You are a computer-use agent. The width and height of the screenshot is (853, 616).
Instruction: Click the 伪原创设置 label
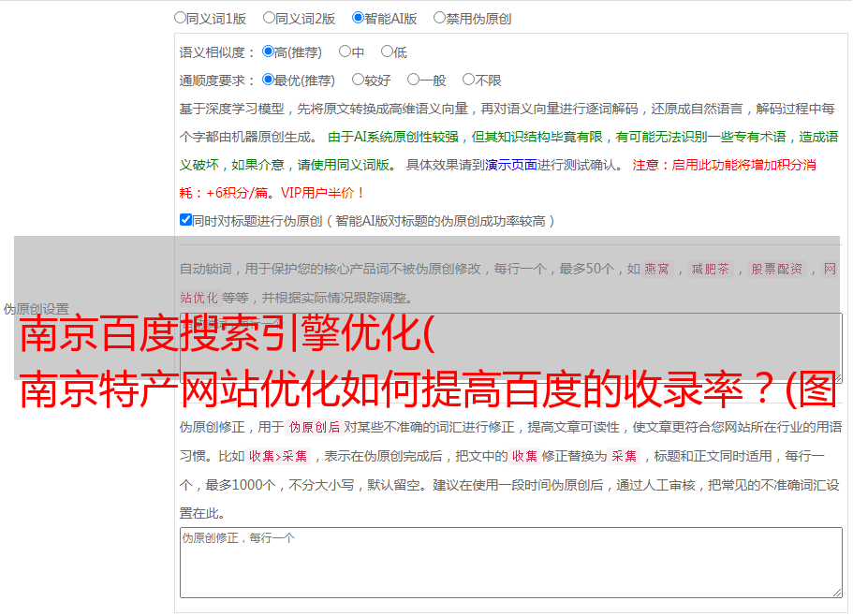(x=36, y=309)
